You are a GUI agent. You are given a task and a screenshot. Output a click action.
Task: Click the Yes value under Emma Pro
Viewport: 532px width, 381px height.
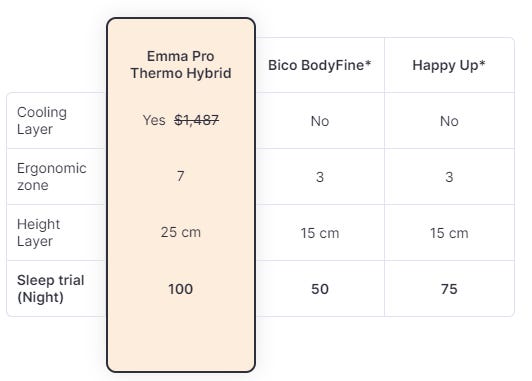coord(154,120)
